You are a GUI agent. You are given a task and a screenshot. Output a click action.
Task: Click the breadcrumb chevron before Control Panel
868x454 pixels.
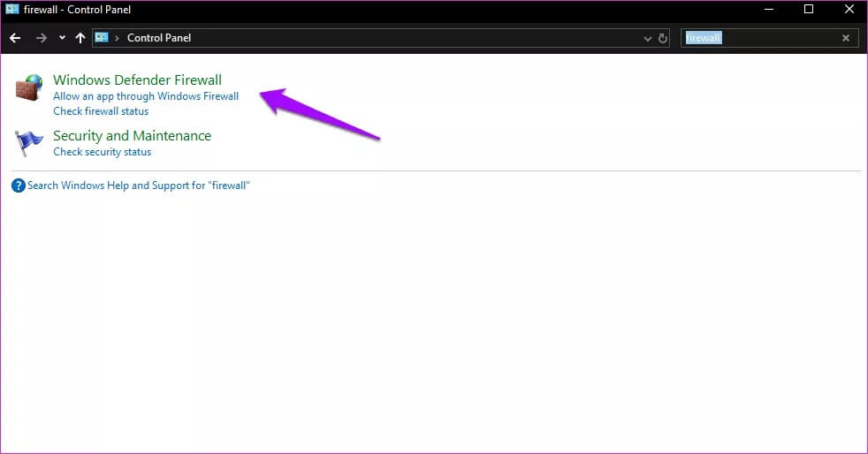(117, 38)
